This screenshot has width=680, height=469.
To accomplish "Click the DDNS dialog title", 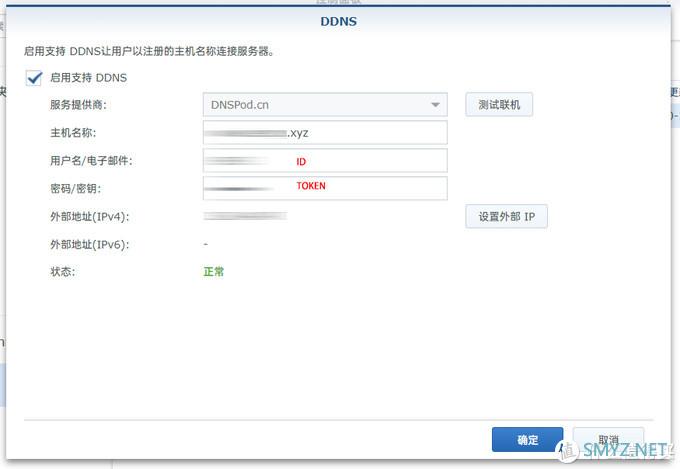I will coord(338,21).
